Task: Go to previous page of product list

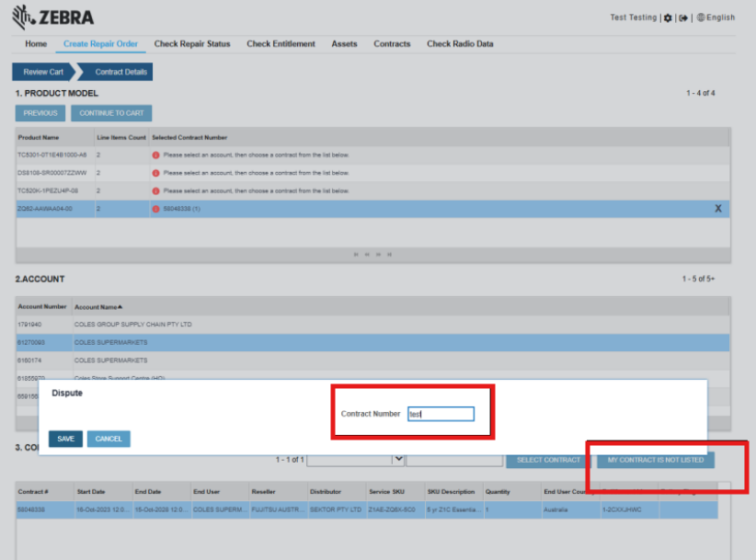Action: point(367,255)
